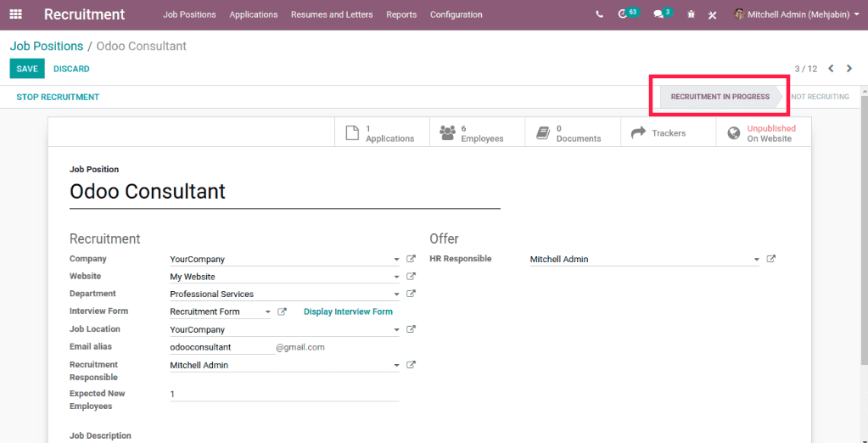The height and width of the screenshot is (443, 868).
Task: Click the 3 / 12 pager counter
Action: coord(806,69)
